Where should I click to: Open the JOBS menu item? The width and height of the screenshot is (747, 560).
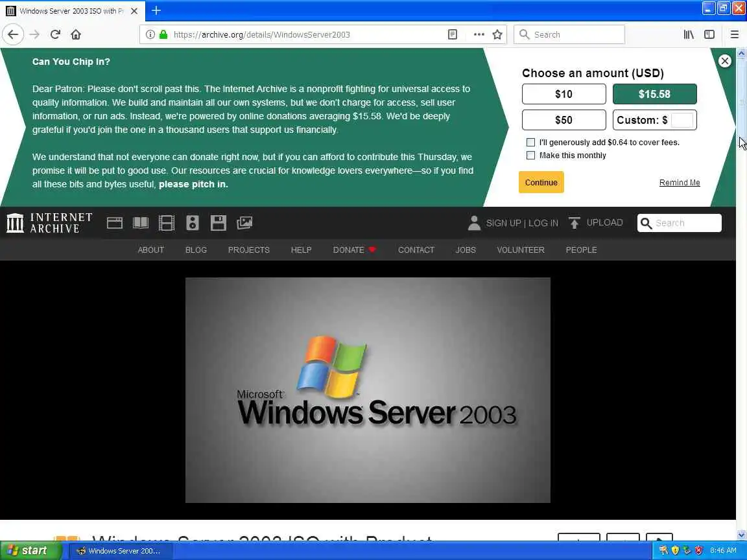pyautogui.click(x=466, y=250)
